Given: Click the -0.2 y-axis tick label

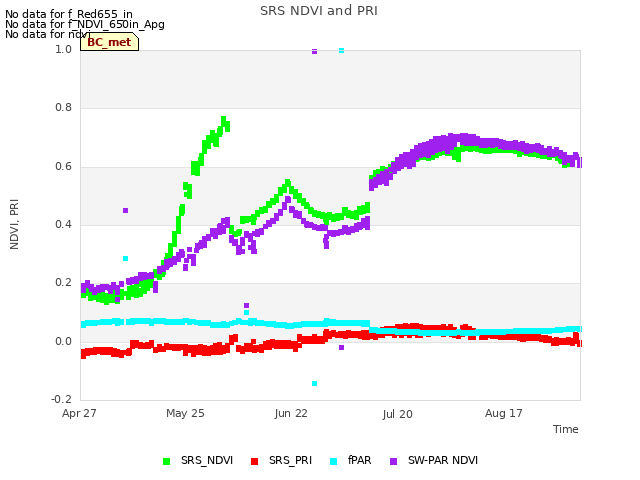Looking at the screenshot, I should pos(61,399).
